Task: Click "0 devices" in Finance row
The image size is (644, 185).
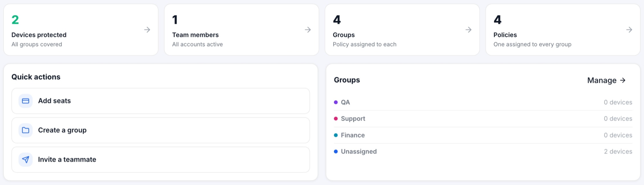Action: [618, 135]
